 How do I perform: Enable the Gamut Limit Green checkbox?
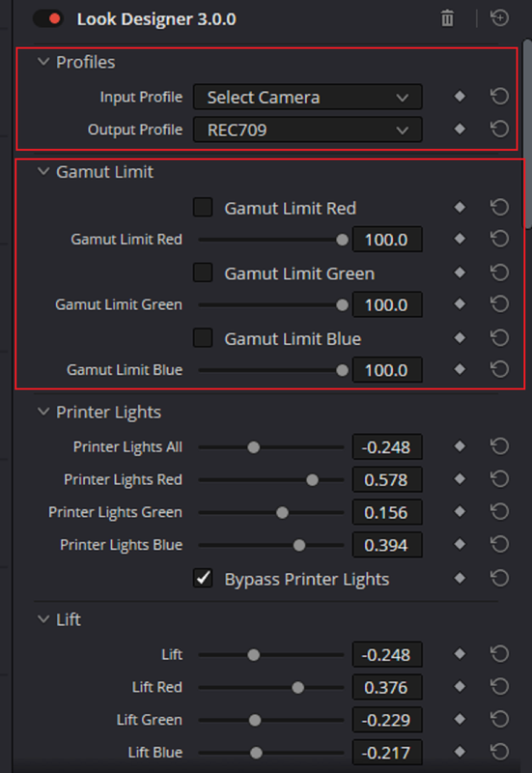[x=203, y=272]
